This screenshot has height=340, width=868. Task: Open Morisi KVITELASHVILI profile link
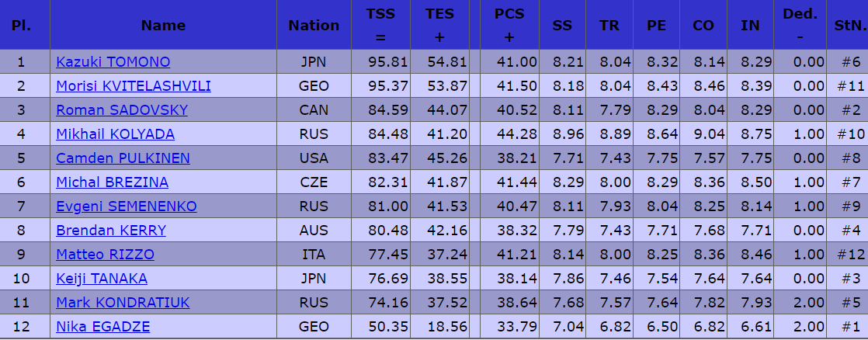pos(133,86)
